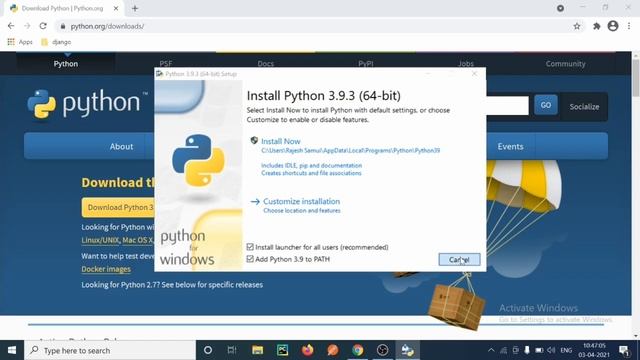Reload the python.org page

point(43,26)
